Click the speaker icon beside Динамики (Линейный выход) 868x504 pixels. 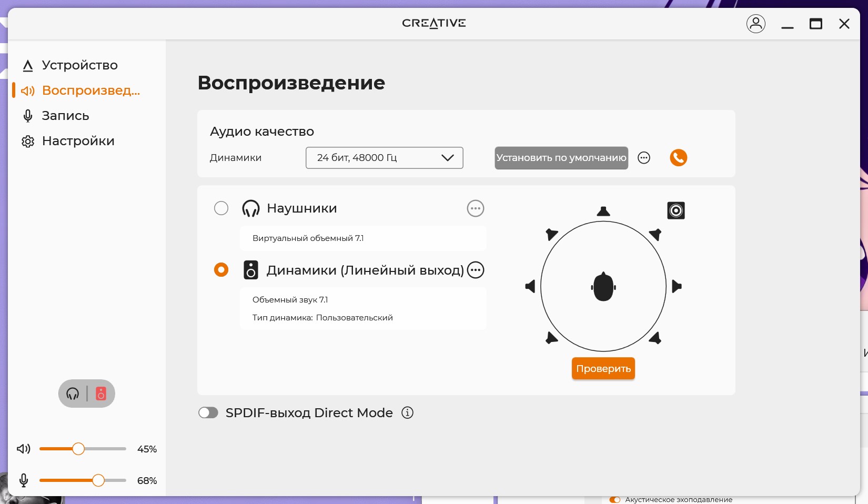pyautogui.click(x=251, y=270)
